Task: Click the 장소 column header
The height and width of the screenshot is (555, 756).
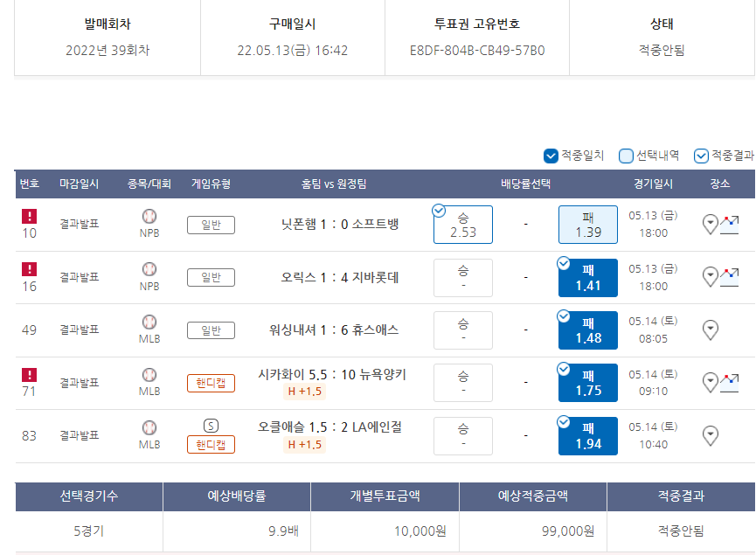Action: (720, 184)
